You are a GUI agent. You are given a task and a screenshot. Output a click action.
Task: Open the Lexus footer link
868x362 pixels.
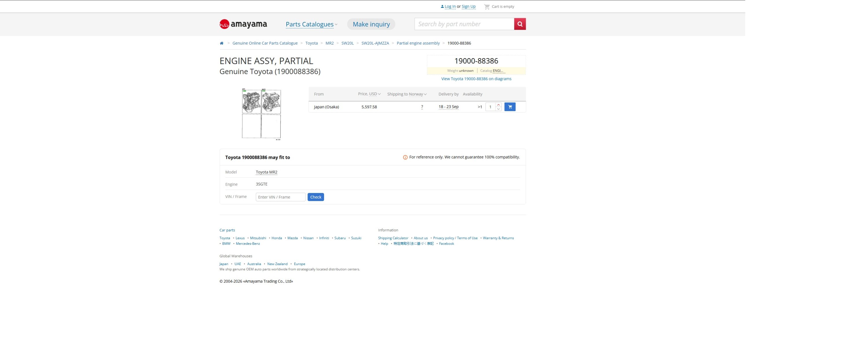(240, 238)
